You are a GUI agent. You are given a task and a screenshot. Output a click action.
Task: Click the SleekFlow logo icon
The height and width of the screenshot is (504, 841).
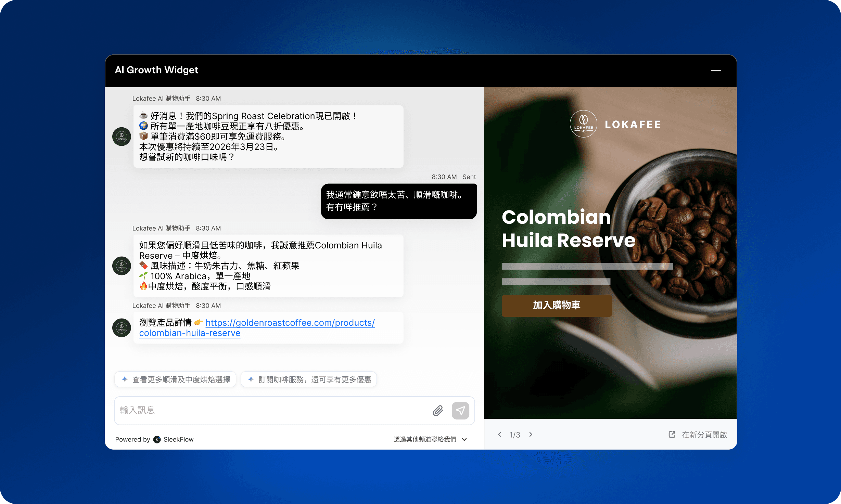(157, 440)
